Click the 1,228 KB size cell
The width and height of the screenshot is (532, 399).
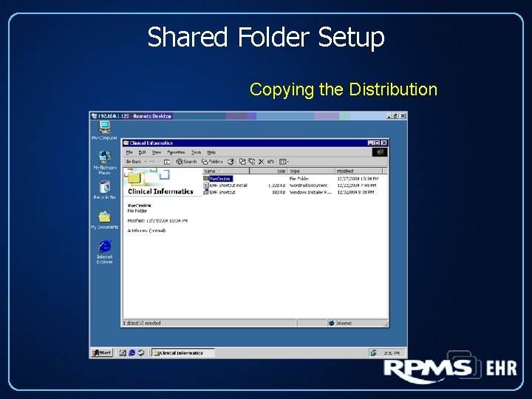[x=276, y=185]
